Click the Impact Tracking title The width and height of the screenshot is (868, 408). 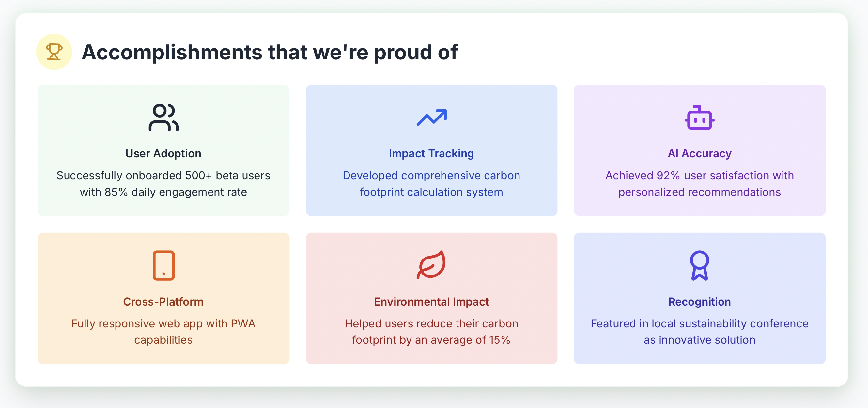tap(431, 153)
